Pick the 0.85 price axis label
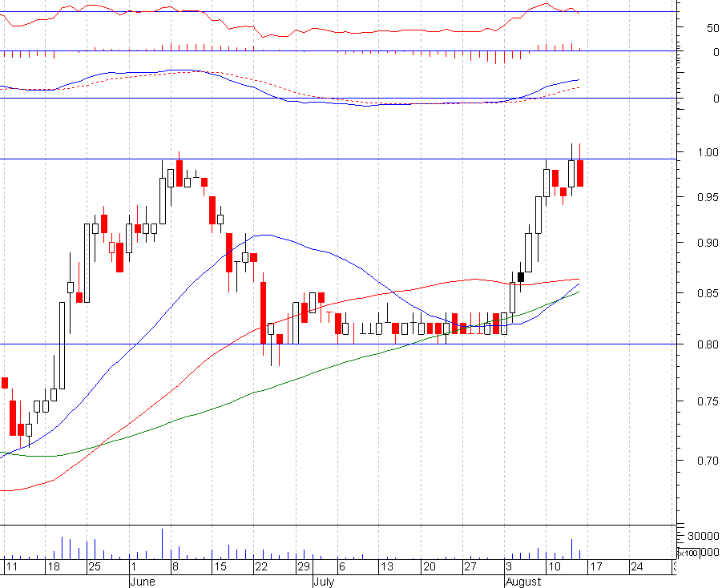 pos(708,293)
